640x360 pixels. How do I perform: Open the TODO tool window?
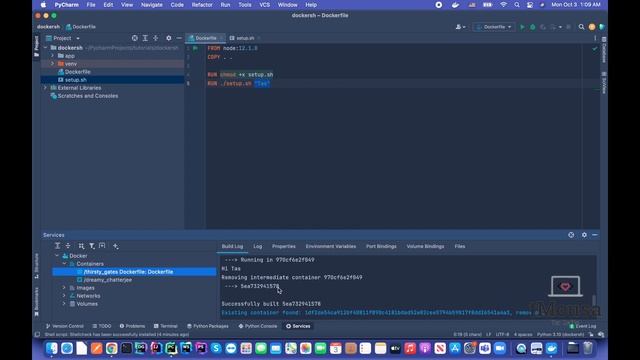pyautogui.click(x=102, y=326)
